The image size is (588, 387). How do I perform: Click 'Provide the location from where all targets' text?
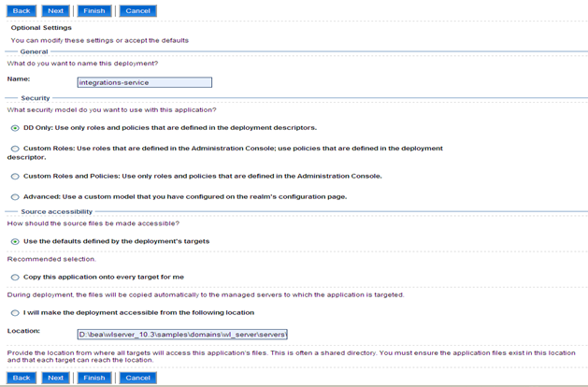(x=291, y=356)
